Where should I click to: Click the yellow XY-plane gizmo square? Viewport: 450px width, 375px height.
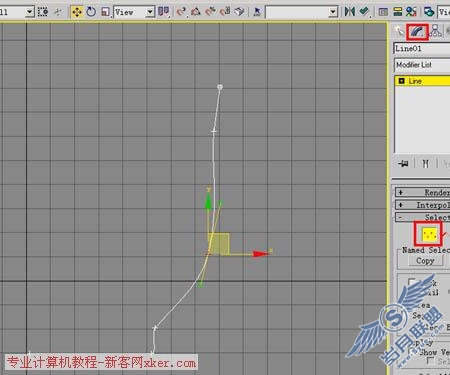[219, 244]
